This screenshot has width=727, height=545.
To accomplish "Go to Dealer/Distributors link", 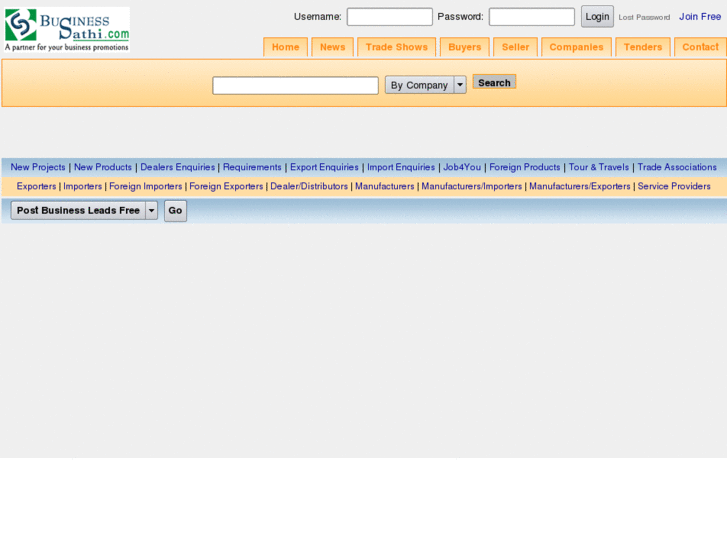I will [x=309, y=186].
